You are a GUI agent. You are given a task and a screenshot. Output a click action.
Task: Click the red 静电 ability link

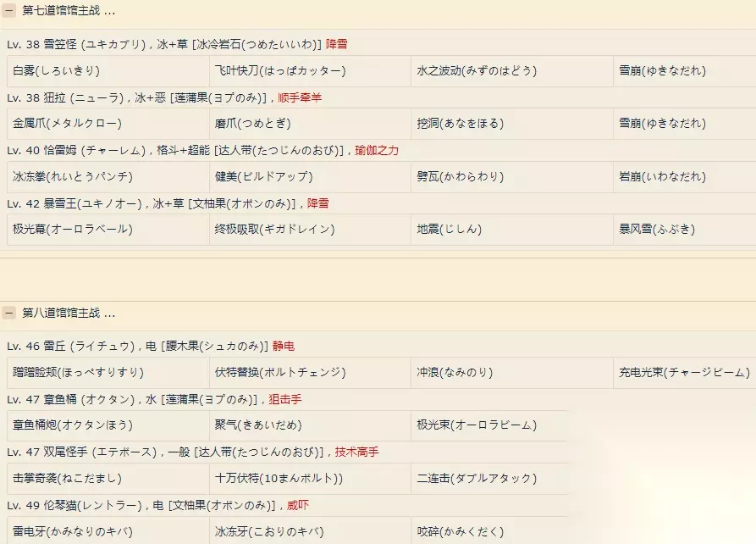[283, 346]
